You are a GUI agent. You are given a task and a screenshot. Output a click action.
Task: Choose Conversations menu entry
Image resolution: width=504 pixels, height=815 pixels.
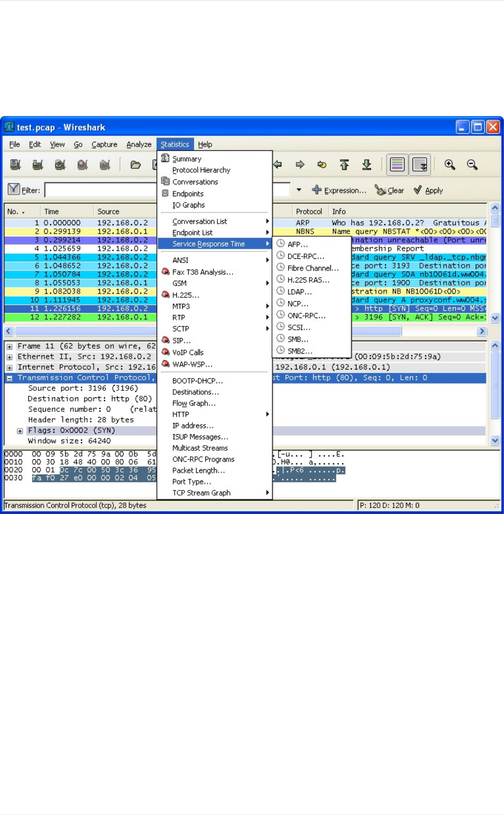point(215,182)
